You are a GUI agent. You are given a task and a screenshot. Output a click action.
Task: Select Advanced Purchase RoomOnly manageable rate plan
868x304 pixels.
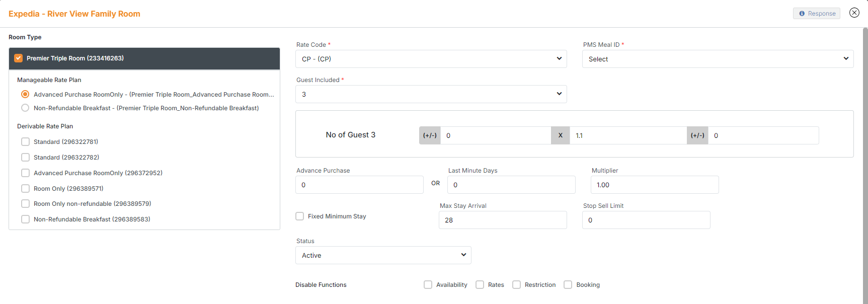(25, 95)
